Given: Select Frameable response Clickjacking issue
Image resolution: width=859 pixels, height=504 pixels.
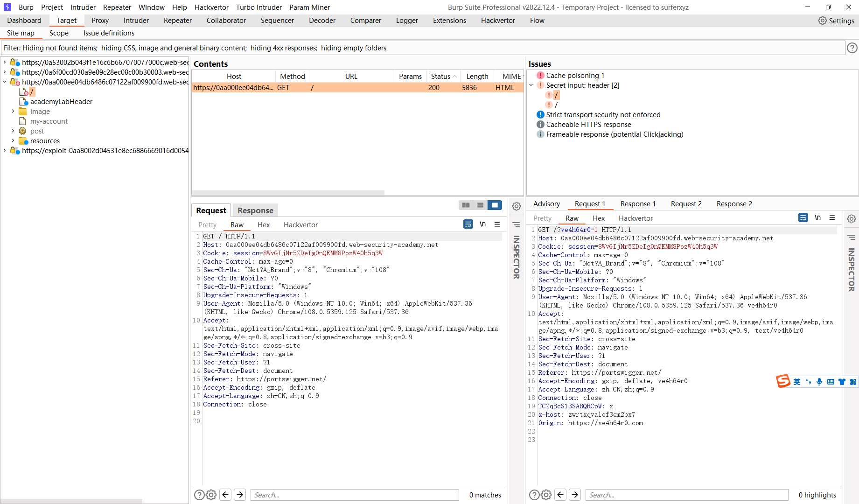Looking at the screenshot, I should coord(615,134).
